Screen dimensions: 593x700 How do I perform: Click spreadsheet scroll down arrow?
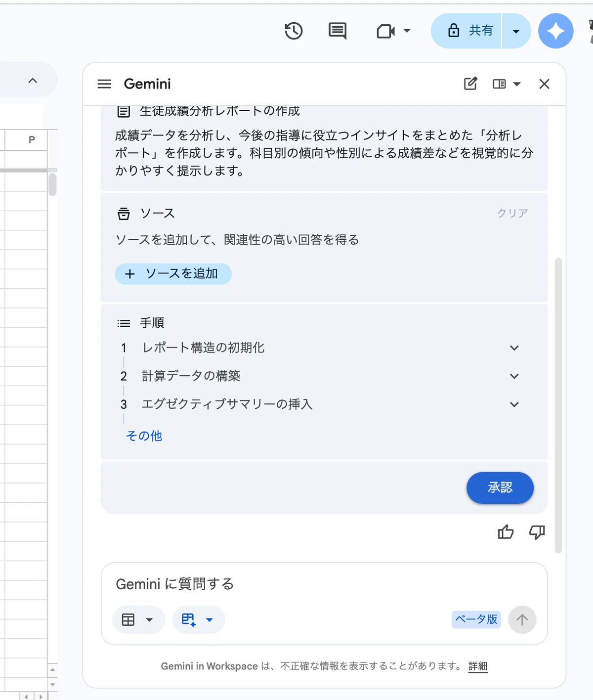[52, 684]
